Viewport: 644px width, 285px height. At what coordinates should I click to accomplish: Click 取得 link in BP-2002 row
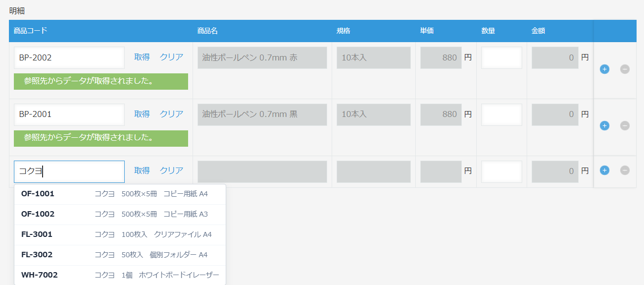(x=142, y=57)
